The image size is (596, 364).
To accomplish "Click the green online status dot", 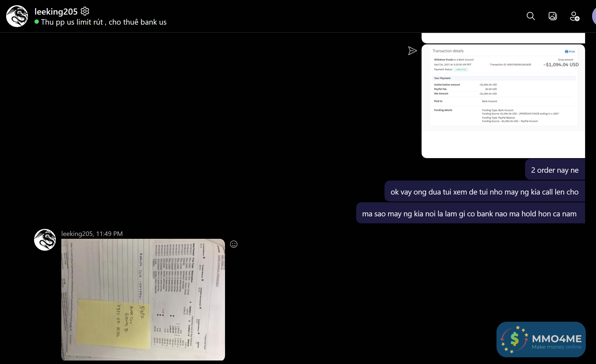I will pos(37,22).
